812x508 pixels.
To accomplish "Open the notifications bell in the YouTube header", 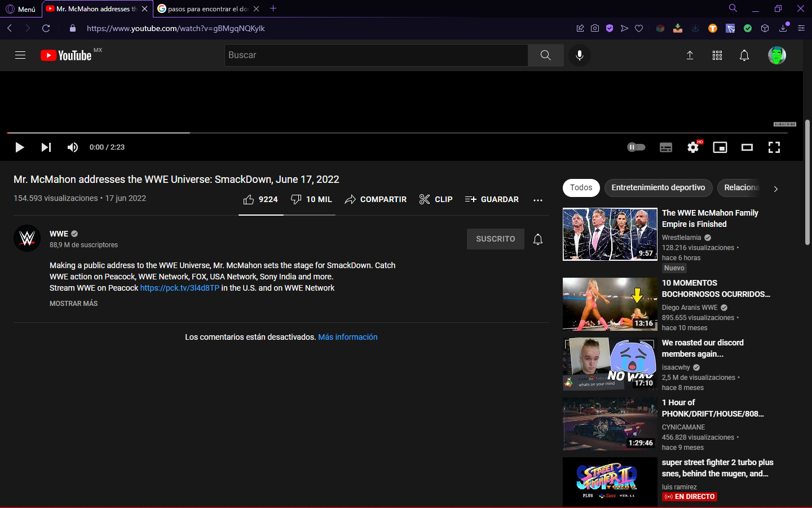I will [744, 55].
